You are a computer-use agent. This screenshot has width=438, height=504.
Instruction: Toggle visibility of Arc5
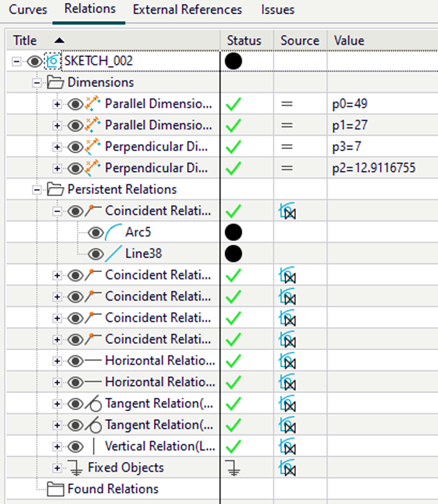pyautogui.click(x=96, y=233)
